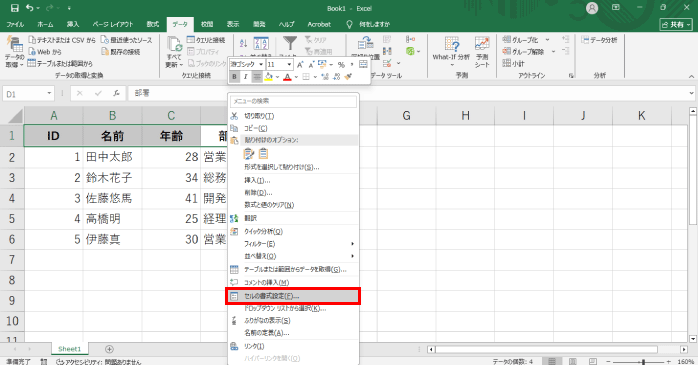Click the zoom slider in status bar
This screenshot has height=365, width=698.
pyautogui.click(x=643, y=361)
